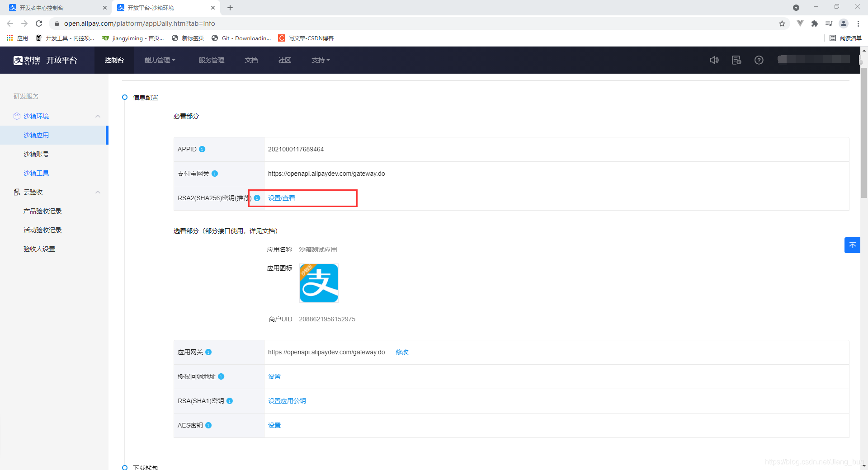Click 设置 for AES密钥
The image size is (868, 470).
tap(274, 425)
